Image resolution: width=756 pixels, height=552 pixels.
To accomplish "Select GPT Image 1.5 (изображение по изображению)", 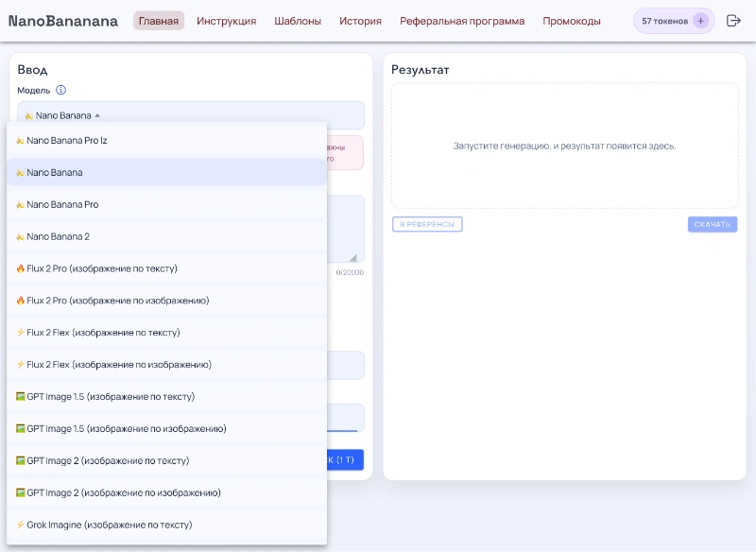I will coord(167,428).
